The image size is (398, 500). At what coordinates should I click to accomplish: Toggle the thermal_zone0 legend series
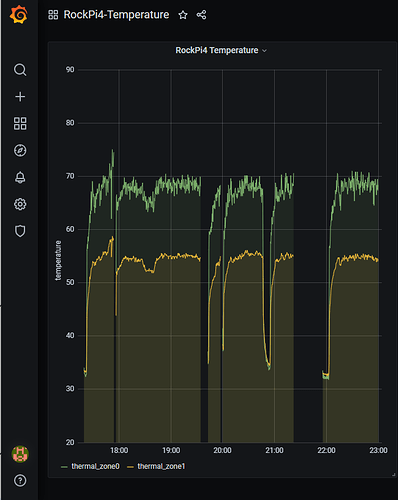95,466
